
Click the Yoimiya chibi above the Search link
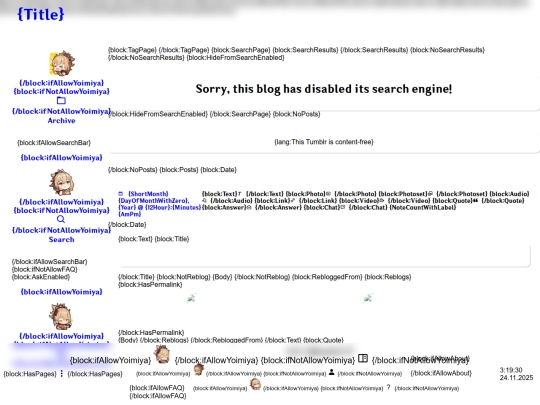tap(61, 182)
